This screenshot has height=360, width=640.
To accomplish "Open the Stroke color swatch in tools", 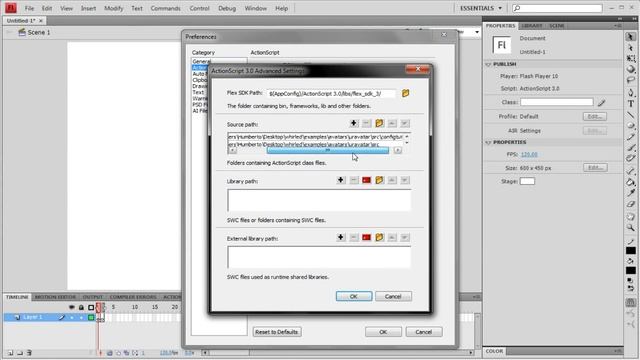I will coord(631,251).
